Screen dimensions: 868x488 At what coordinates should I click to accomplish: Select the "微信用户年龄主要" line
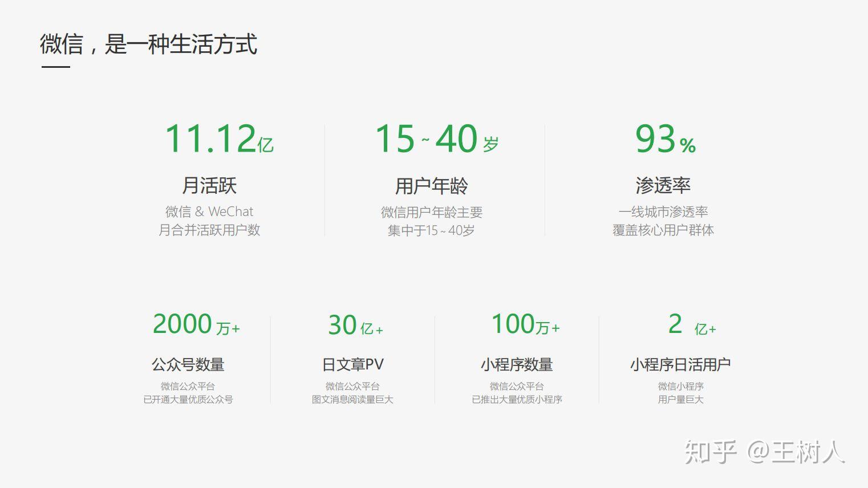432,212
